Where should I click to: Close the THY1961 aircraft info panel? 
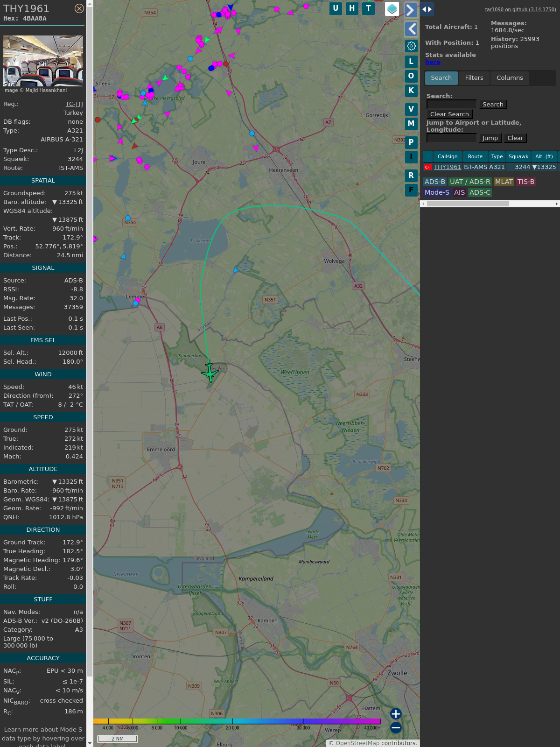click(x=79, y=8)
